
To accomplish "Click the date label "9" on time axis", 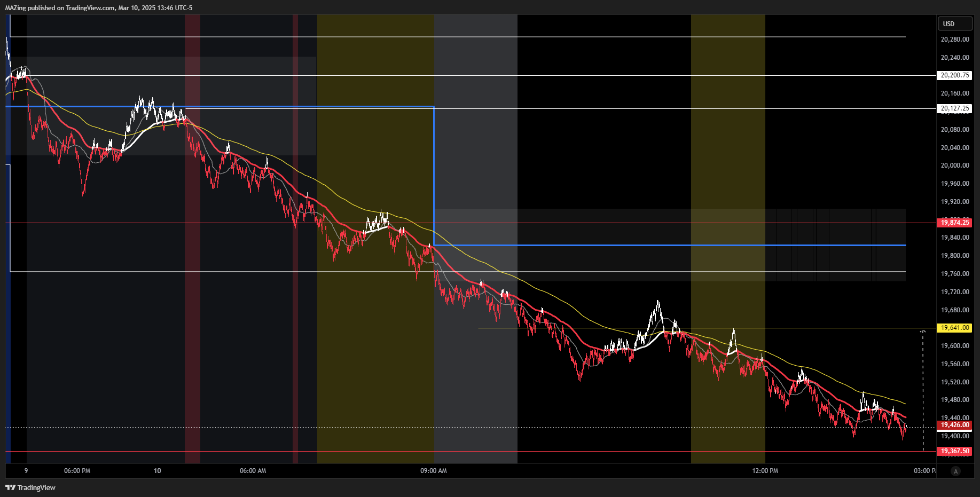I will [26, 471].
